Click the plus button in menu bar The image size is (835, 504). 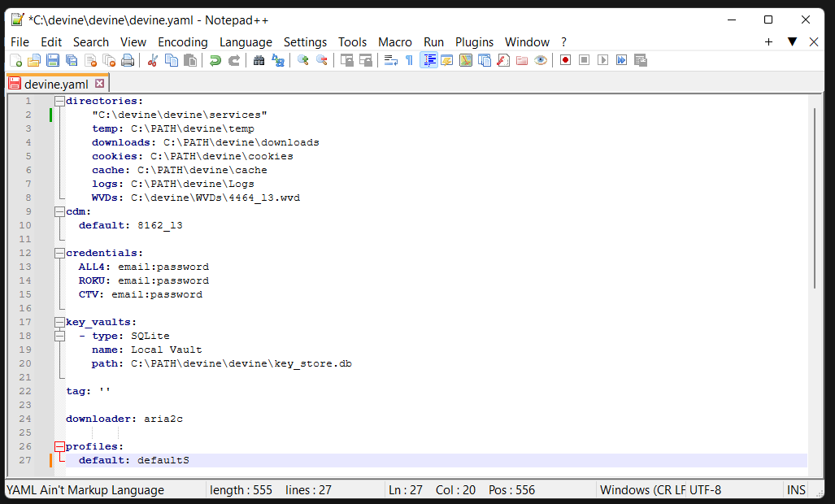click(768, 42)
